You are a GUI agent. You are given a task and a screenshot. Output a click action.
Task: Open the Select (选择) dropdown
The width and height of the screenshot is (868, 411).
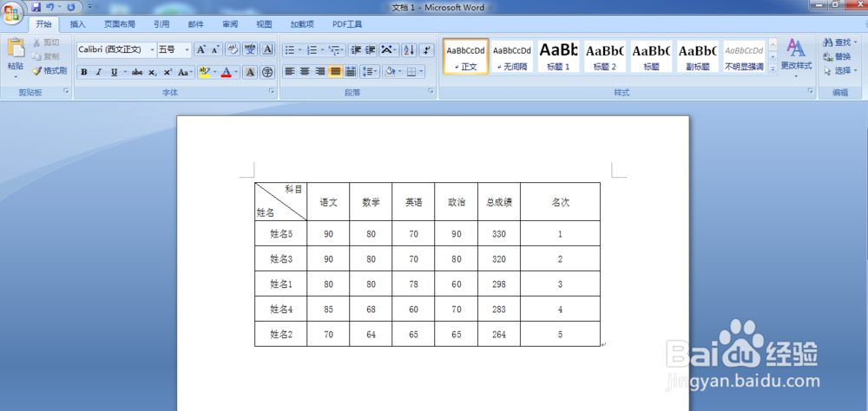point(839,71)
